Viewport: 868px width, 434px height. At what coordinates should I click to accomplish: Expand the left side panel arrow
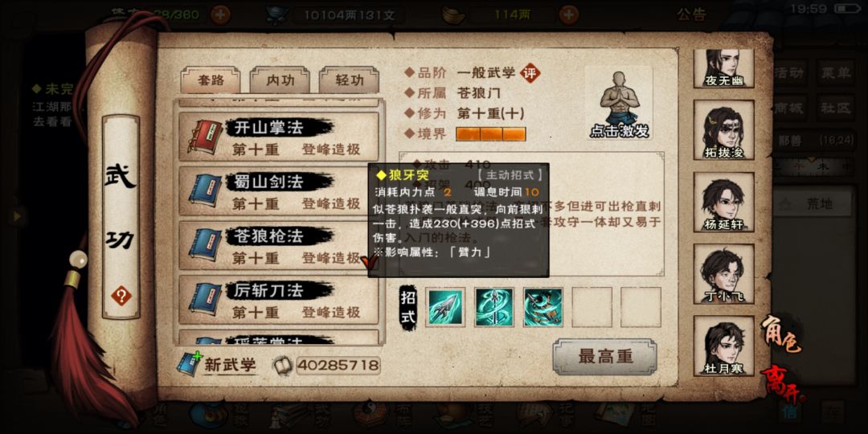[17, 216]
